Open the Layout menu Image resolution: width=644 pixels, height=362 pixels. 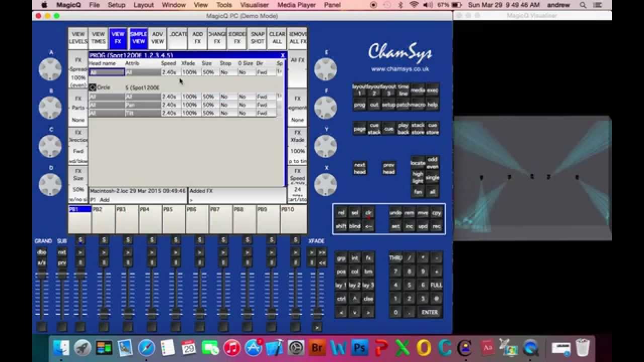coord(143,5)
